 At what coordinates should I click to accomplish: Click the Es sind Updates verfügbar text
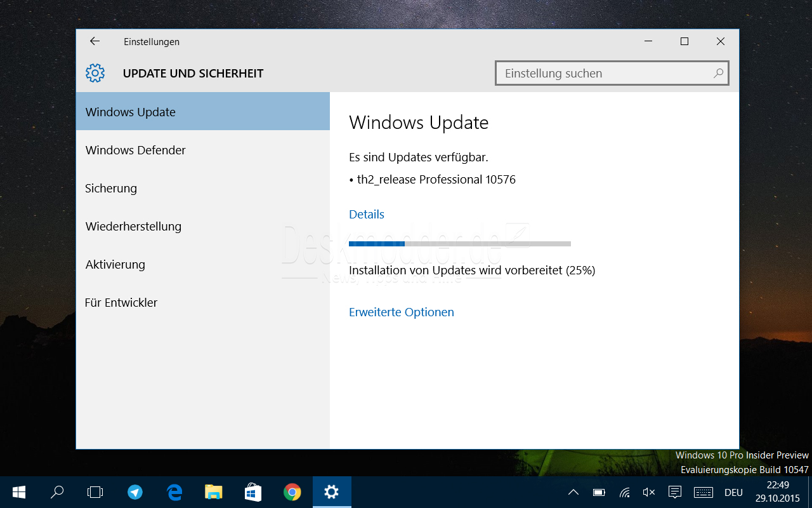pos(419,157)
